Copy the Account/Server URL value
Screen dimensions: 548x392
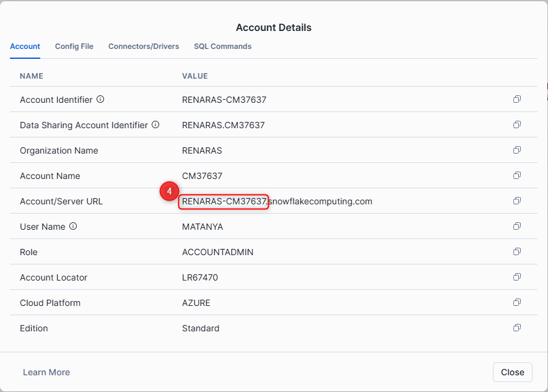[x=517, y=201]
